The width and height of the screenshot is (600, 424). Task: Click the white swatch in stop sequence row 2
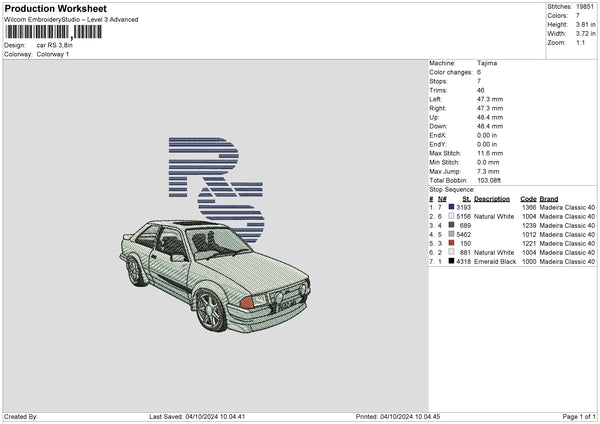pyautogui.click(x=452, y=216)
